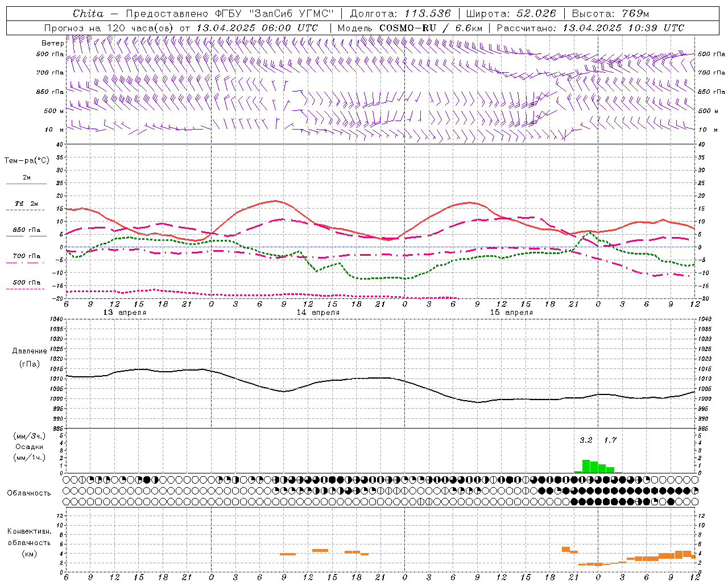
Task: Click the '15 апреля' date label
Action: [511, 313]
